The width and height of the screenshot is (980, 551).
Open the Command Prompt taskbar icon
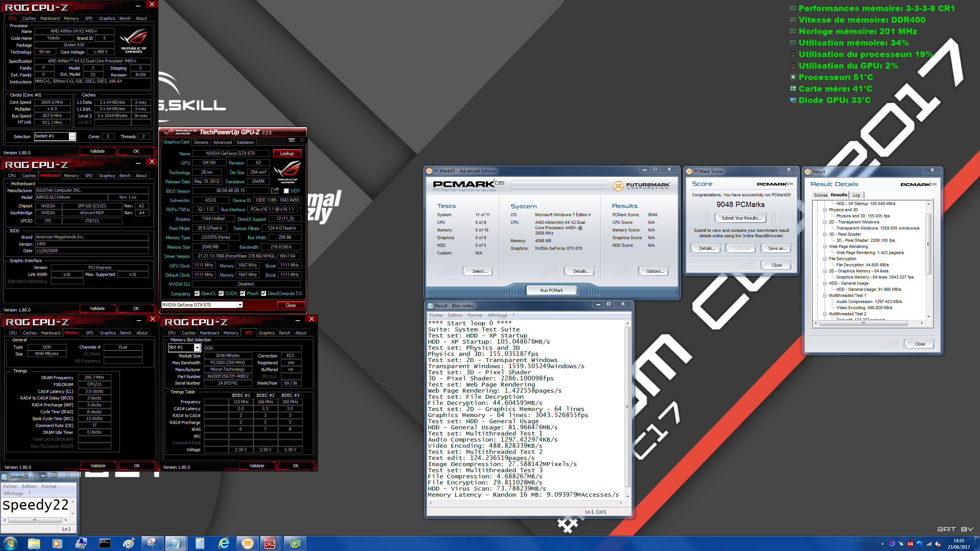[105, 543]
